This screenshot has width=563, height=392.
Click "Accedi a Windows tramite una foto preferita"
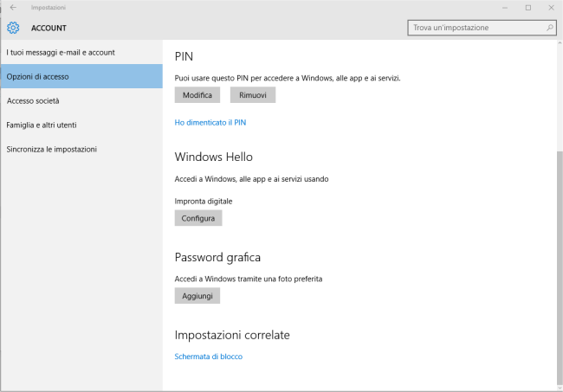(x=249, y=279)
